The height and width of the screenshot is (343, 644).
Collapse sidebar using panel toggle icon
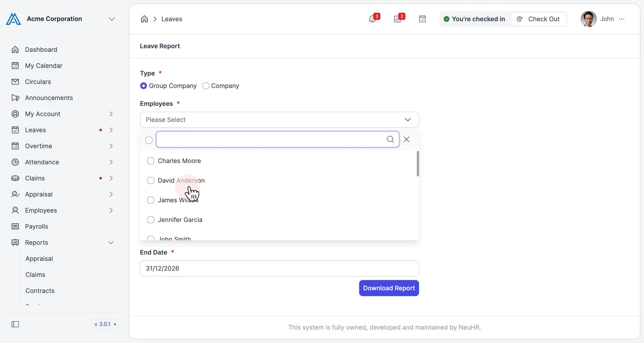coord(15,324)
